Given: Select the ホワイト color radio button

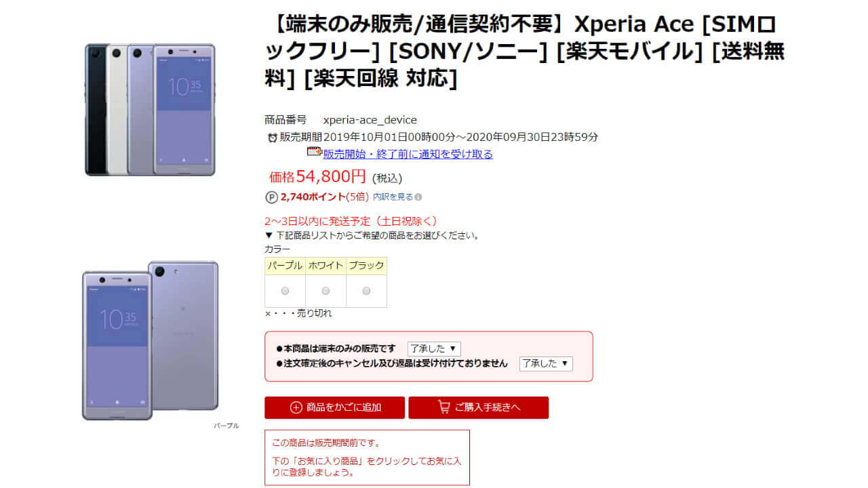Looking at the screenshot, I should click(x=325, y=291).
